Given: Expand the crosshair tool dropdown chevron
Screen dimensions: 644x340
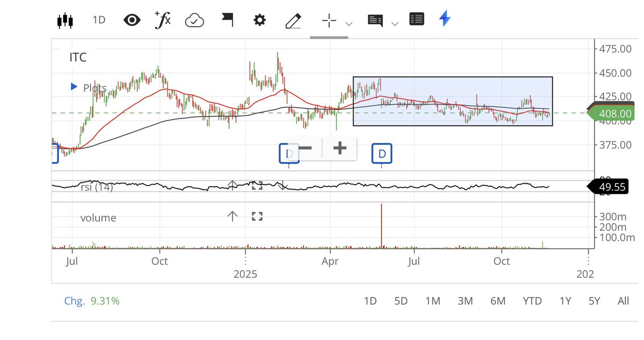Looking at the screenshot, I should [x=349, y=24].
